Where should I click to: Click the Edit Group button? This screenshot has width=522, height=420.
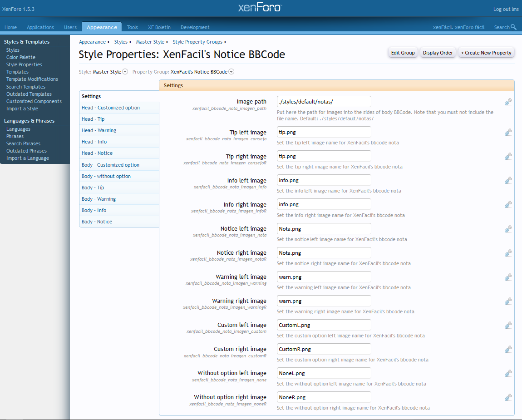(x=403, y=53)
